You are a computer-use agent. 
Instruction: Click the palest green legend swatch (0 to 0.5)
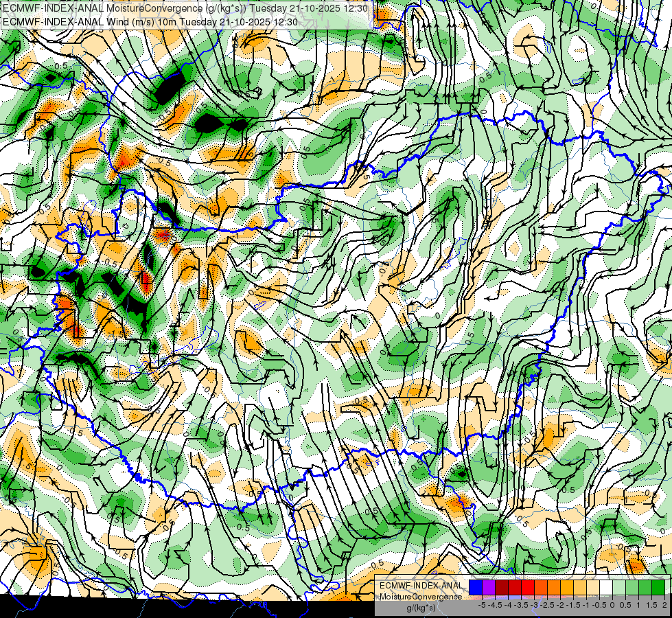tap(619, 588)
